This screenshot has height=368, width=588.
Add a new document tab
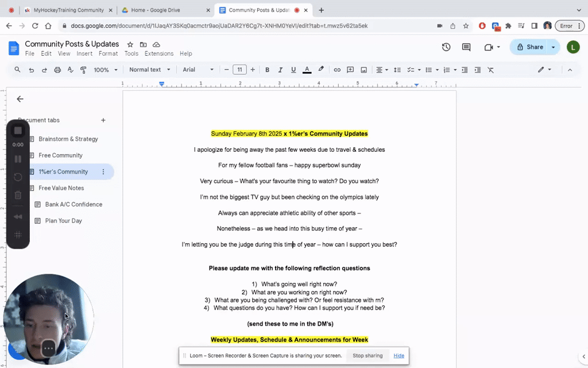(103, 120)
